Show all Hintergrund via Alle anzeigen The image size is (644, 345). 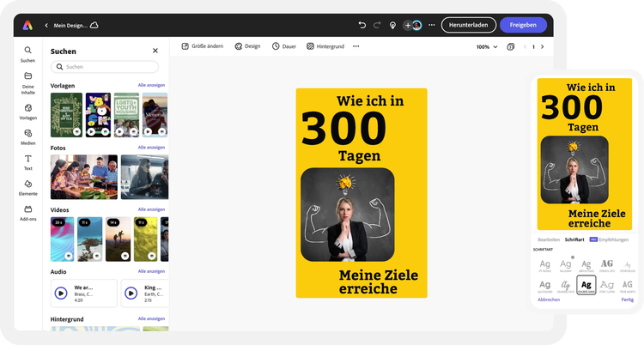point(151,318)
